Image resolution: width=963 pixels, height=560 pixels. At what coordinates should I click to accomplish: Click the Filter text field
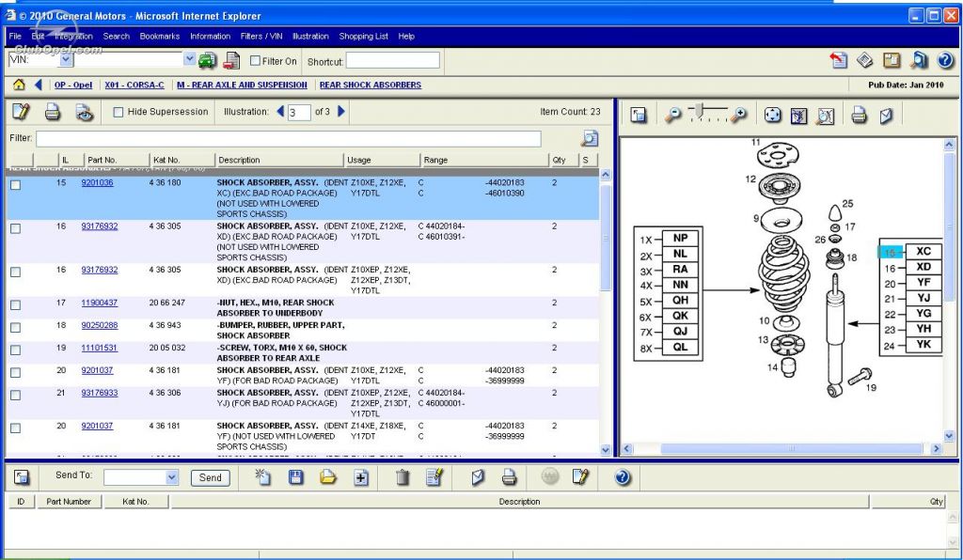[289, 139]
